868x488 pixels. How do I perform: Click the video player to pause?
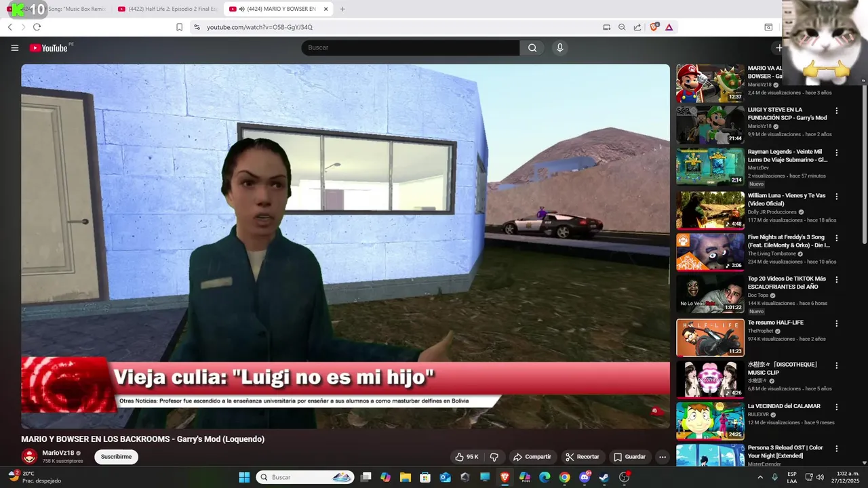345,246
